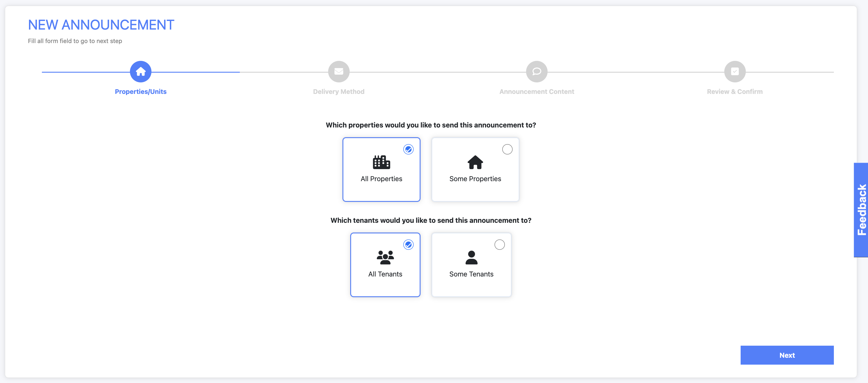Click the group icon on All Tenants card
Screen dimensions: 868x383
[x=385, y=257]
